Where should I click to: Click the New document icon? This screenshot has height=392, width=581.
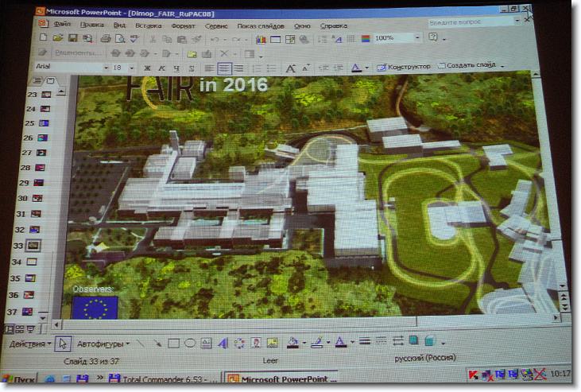[x=44, y=38]
